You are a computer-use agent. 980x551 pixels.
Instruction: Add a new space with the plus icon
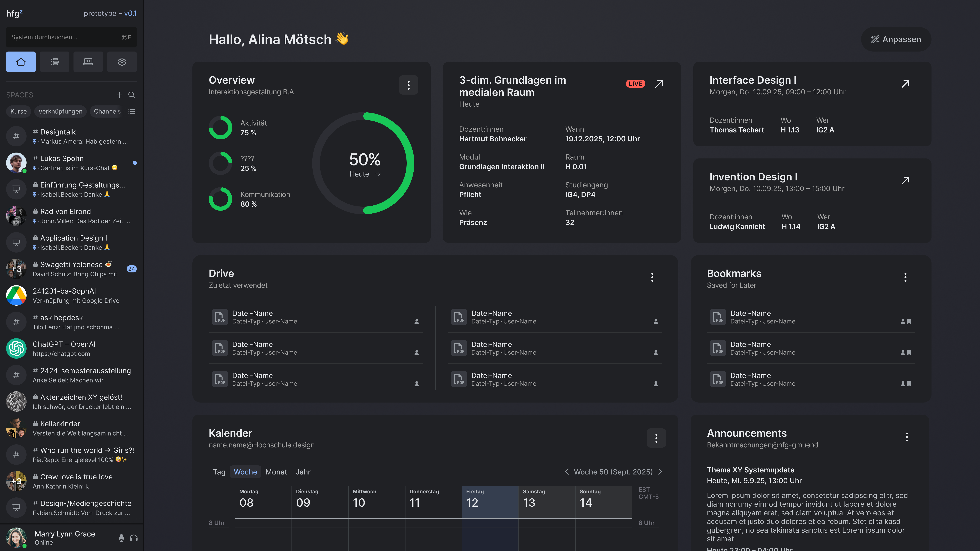click(119, 95)
